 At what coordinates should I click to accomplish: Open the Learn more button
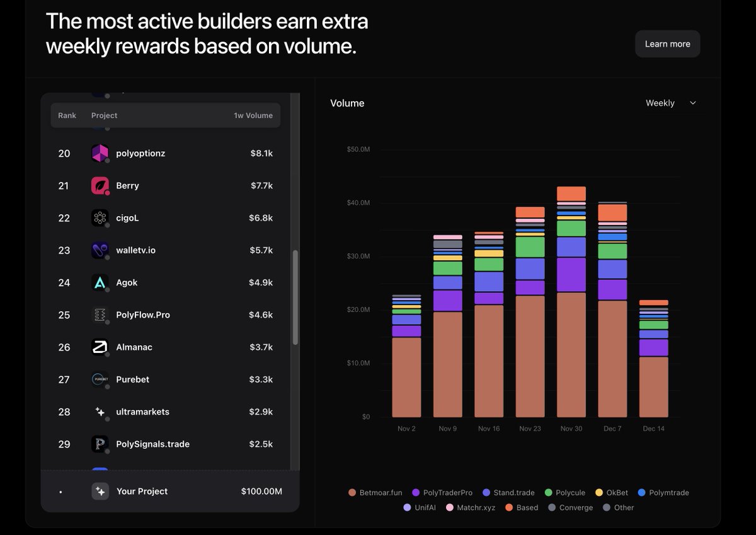click(x=667, y=44)
